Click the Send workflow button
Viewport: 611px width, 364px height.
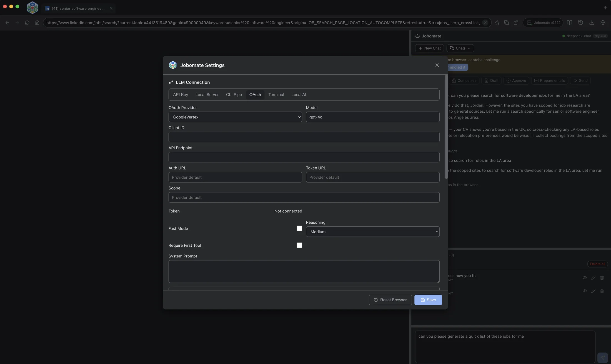pyautogui.click(x=580, y=80)
